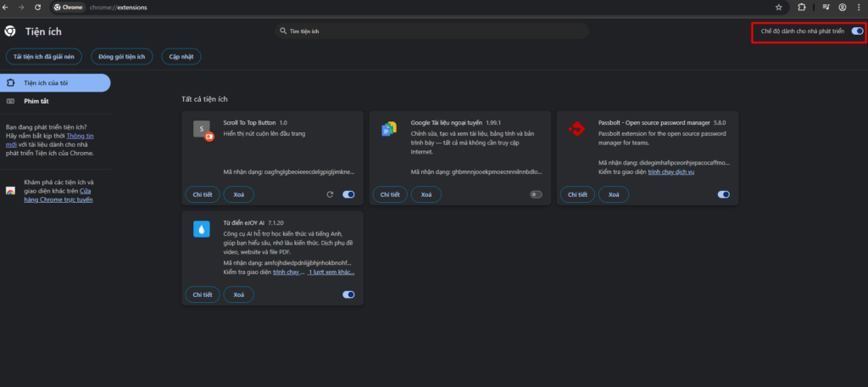Reload the Scroll To Top Button extension

pyautogui.click(x=330, y=194)
